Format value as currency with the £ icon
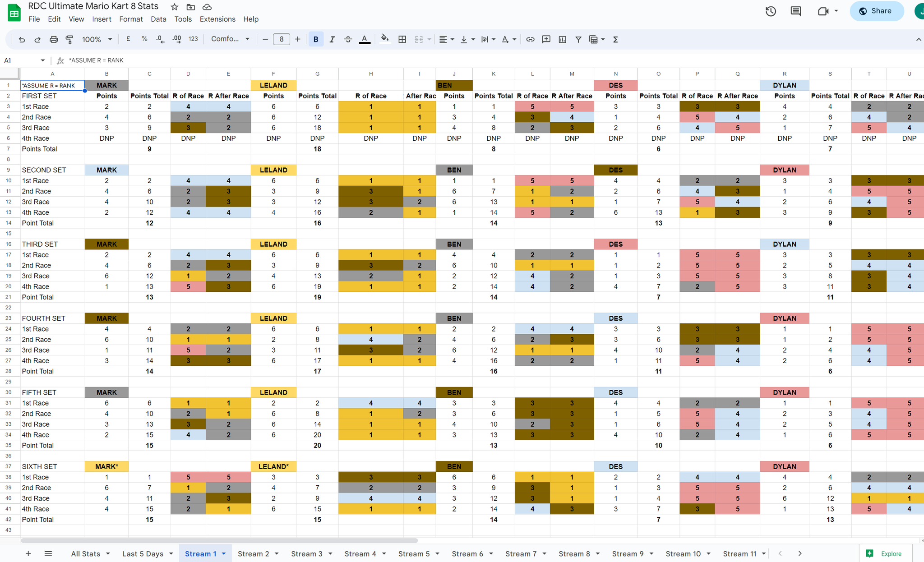924x562 pixels. coord(128,39)
